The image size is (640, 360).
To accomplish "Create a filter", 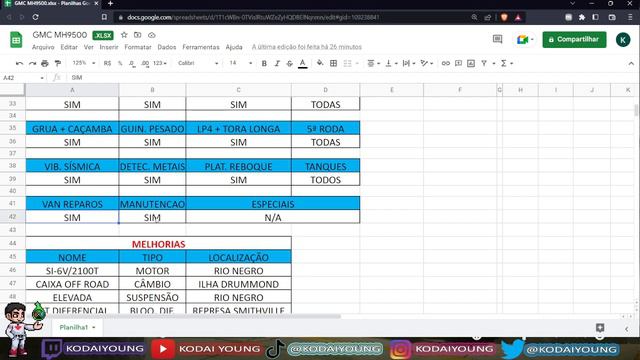I will [x=484, y=63].
